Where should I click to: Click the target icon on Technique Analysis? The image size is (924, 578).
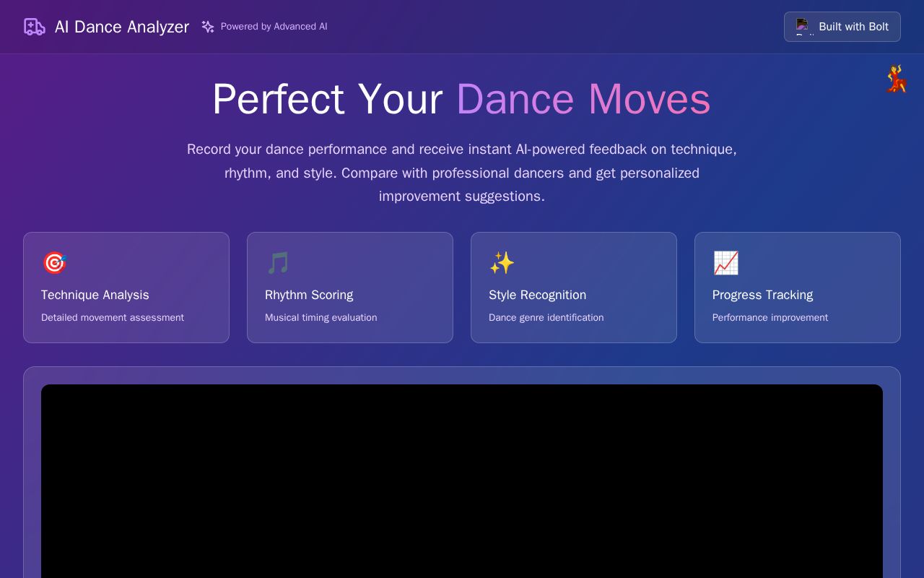point(54,263)
